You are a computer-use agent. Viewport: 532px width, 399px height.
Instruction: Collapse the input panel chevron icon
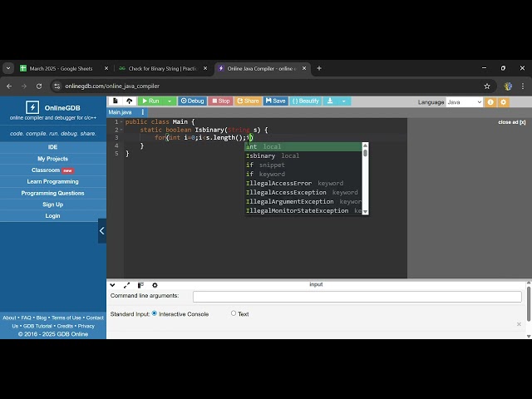pyautogui.click(x=113, y=285)
